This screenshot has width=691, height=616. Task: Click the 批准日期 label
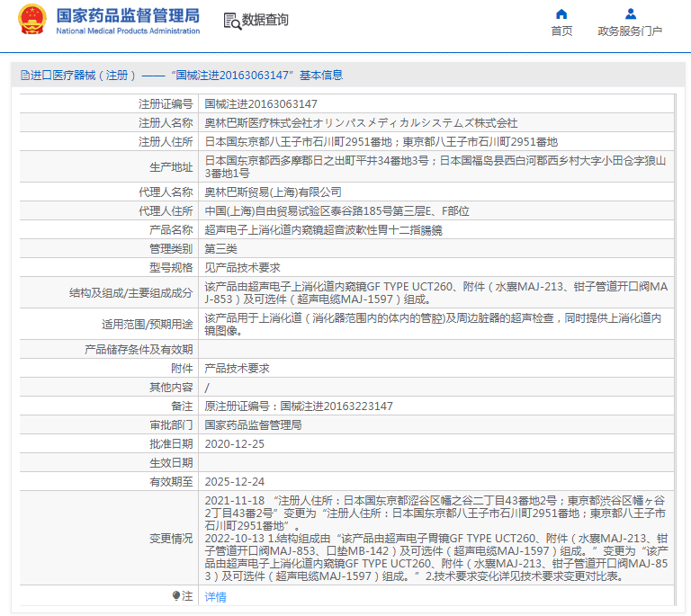tap(171, 444)
